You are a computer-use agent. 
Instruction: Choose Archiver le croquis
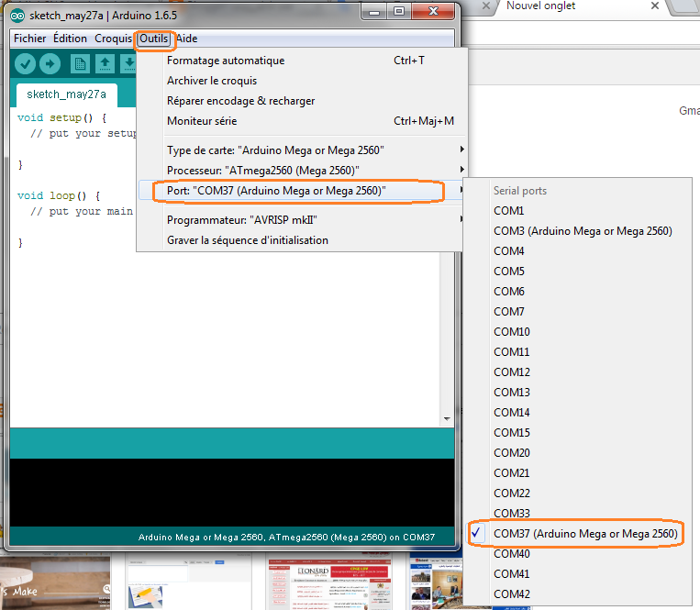(302, 81)
